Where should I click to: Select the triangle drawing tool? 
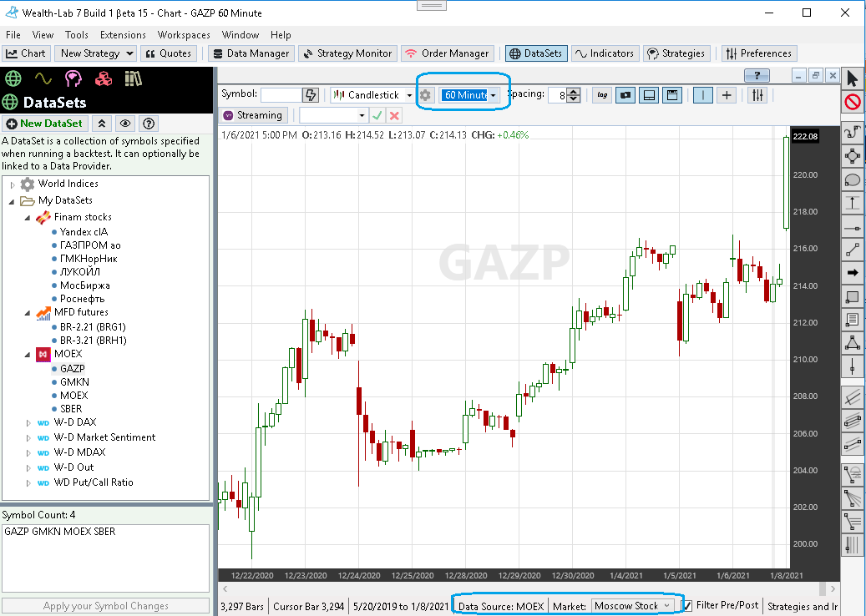852,343
